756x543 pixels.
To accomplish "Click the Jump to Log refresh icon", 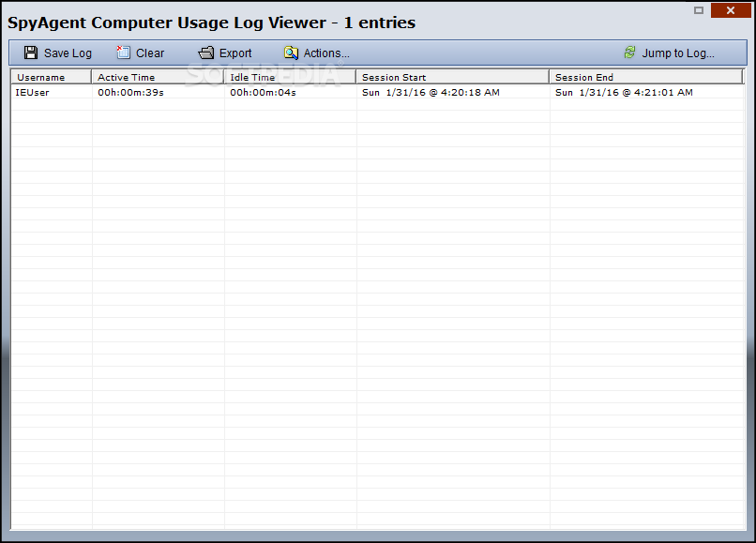I will pos(629,53).
